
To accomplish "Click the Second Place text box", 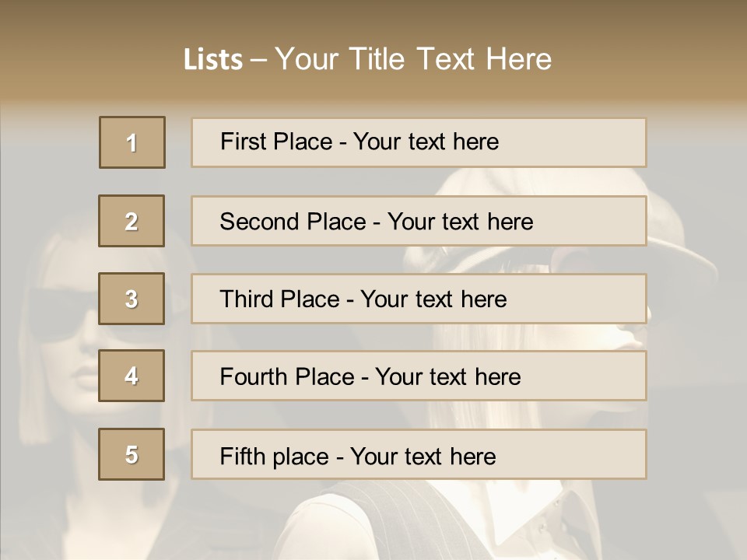I will point(419,221).
